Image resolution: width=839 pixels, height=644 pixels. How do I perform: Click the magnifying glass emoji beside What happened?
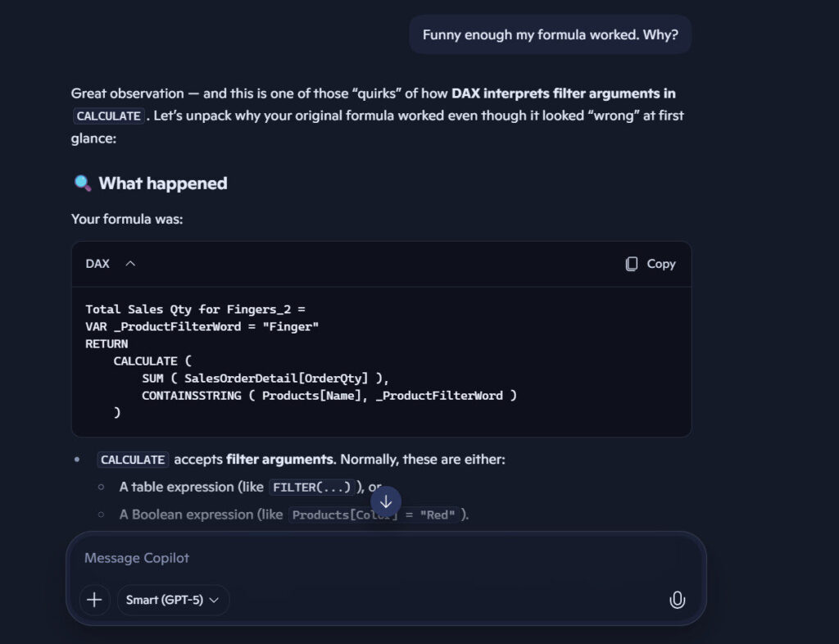pos(83,184)
